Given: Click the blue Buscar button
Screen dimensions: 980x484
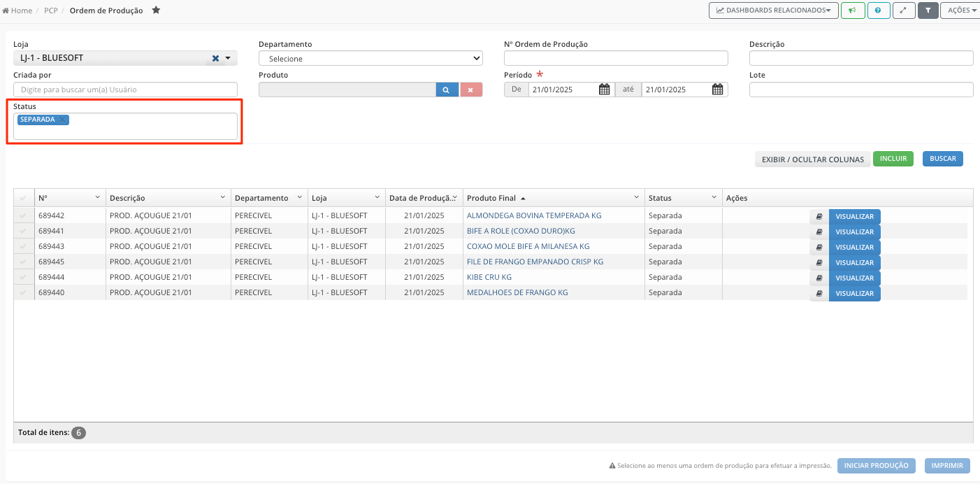Looking at the screenshot, I should (943, 159).
